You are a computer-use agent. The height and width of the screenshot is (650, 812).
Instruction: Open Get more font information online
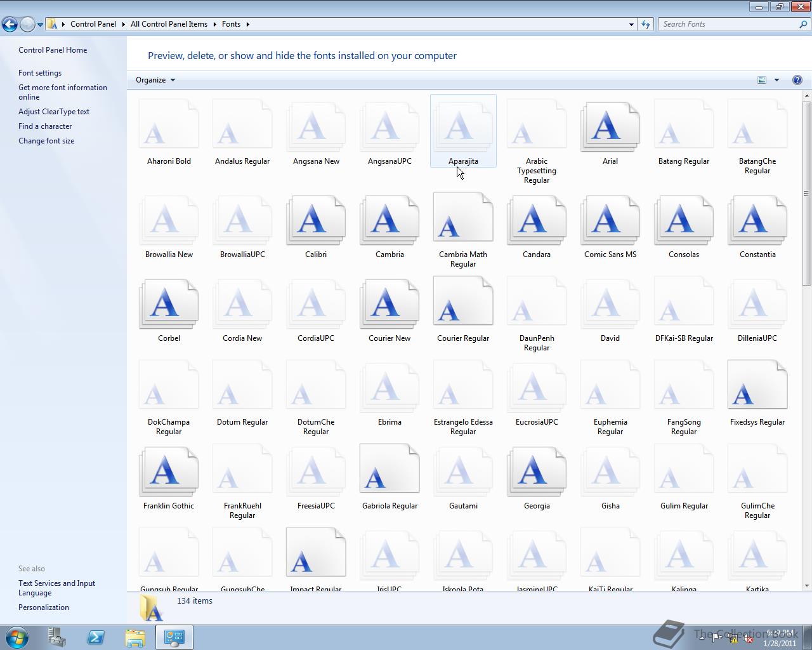pos(63,92)
